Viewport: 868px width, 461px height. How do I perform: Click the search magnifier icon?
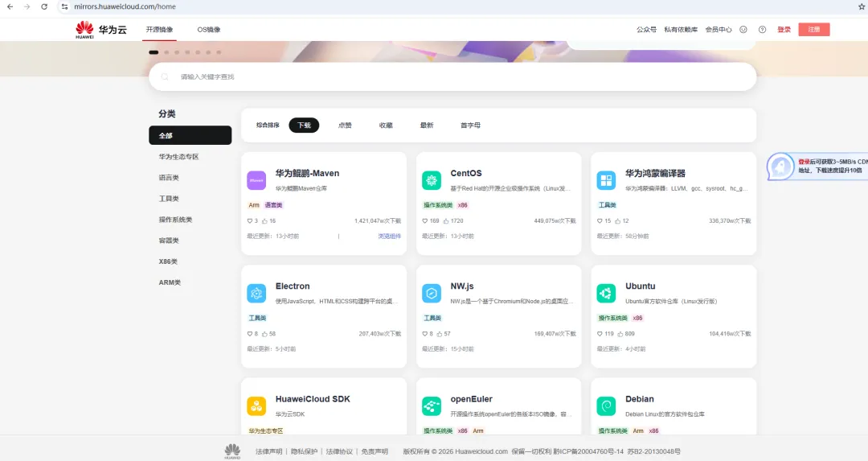(x=165, y=77)
